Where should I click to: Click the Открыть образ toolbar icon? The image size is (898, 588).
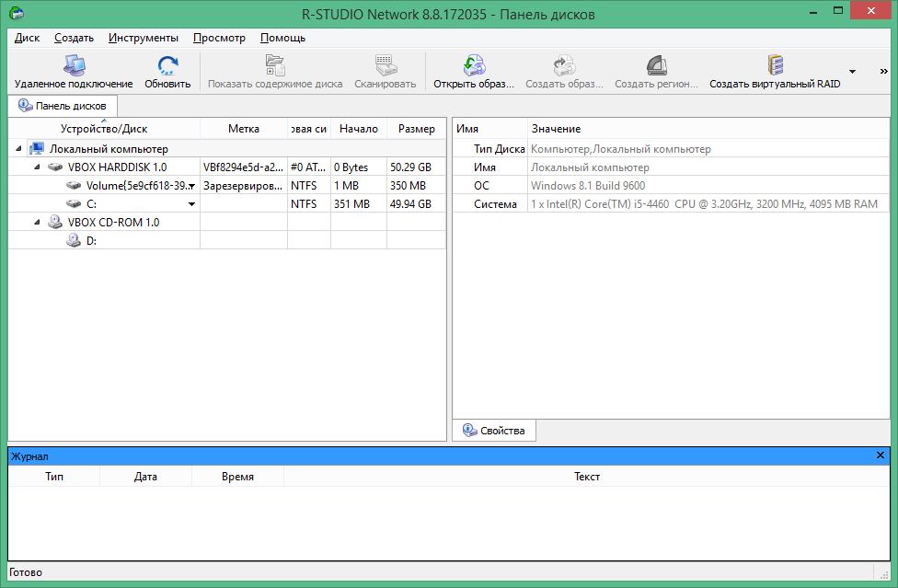coord(474,64)
